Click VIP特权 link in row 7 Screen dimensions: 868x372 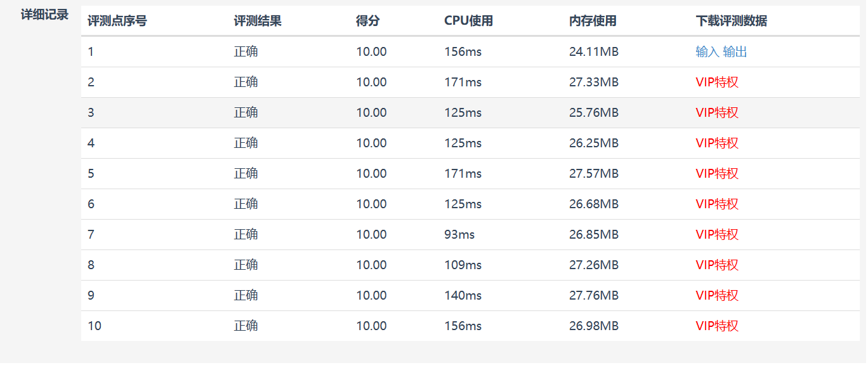(x=717, y=235)
